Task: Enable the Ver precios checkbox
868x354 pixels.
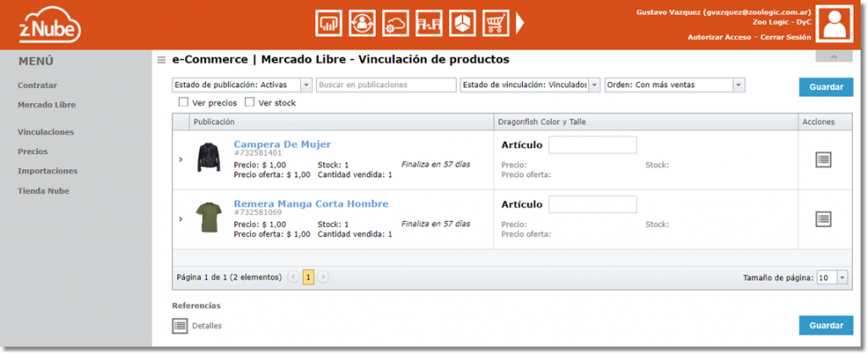Action: click(x=183, y=102)
